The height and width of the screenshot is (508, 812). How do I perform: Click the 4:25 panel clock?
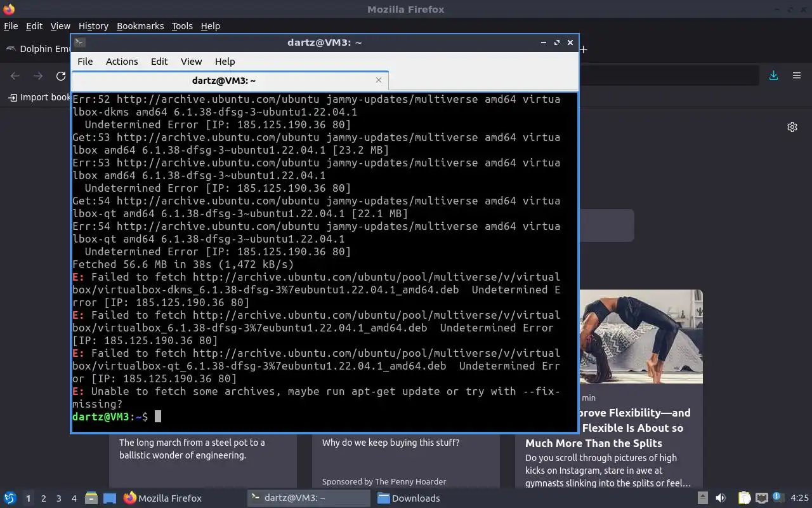(x=799, y=498)
